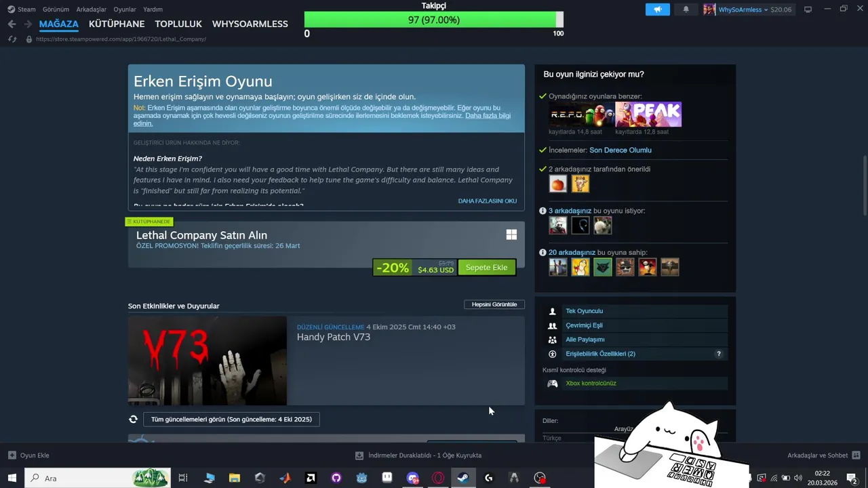Click the taskbar search box 'Ara'
Viewport: 868px width, 488px height.
click(97, 478)
